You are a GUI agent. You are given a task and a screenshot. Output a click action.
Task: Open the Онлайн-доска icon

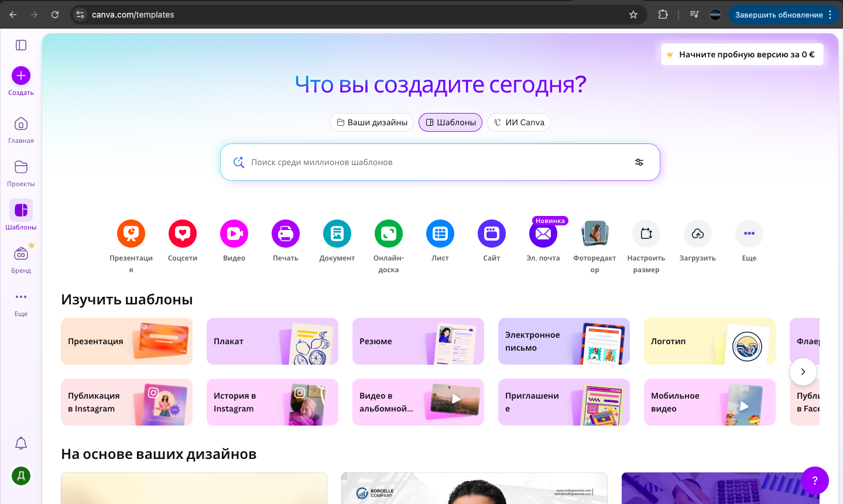point(389,233)
